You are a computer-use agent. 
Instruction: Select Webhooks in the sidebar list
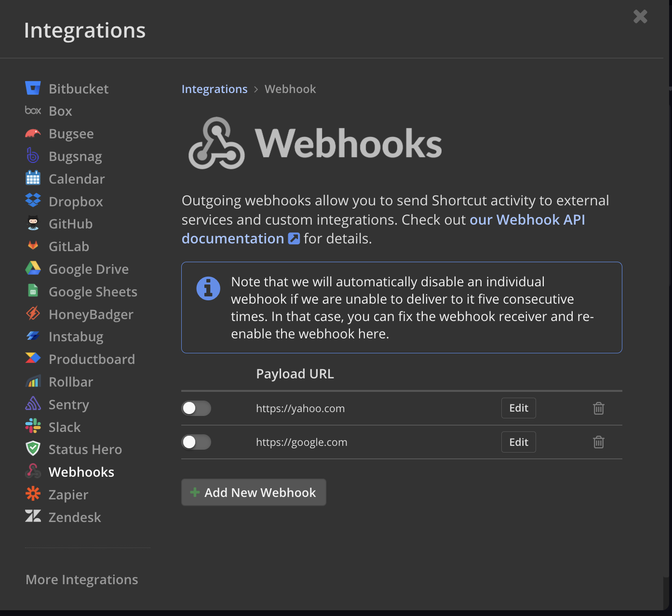pyautogui.click(x=81, y=472)
